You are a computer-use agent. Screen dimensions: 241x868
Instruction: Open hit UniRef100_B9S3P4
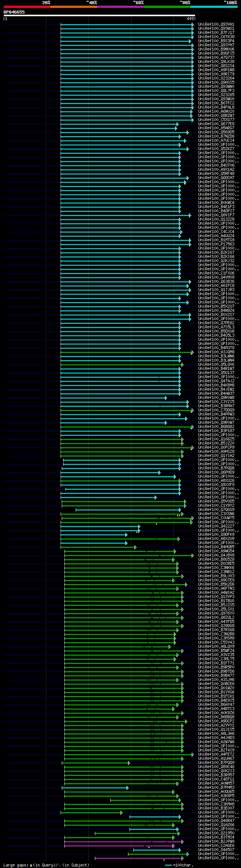click(216, 41)
